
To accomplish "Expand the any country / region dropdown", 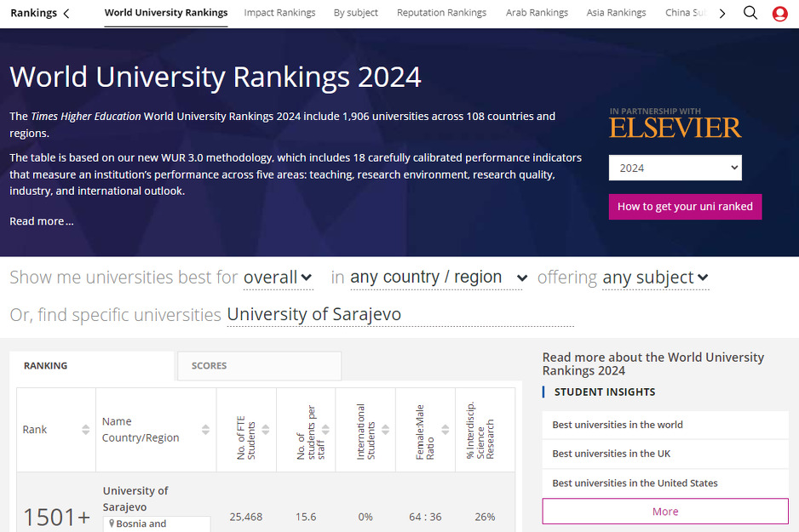I will click(436, 277).
